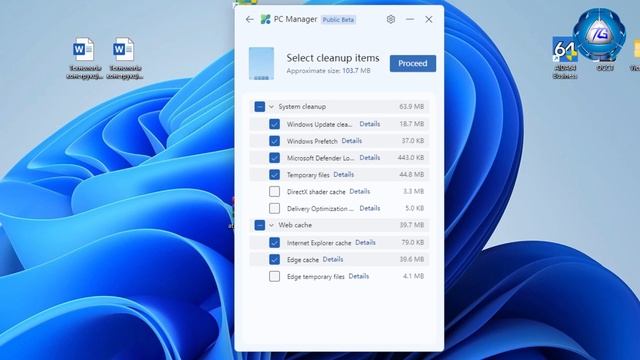Screen dimensions: 640x360
Task: Toggle the System cleanup group checkbox
Action: click(x=260, y=107)
